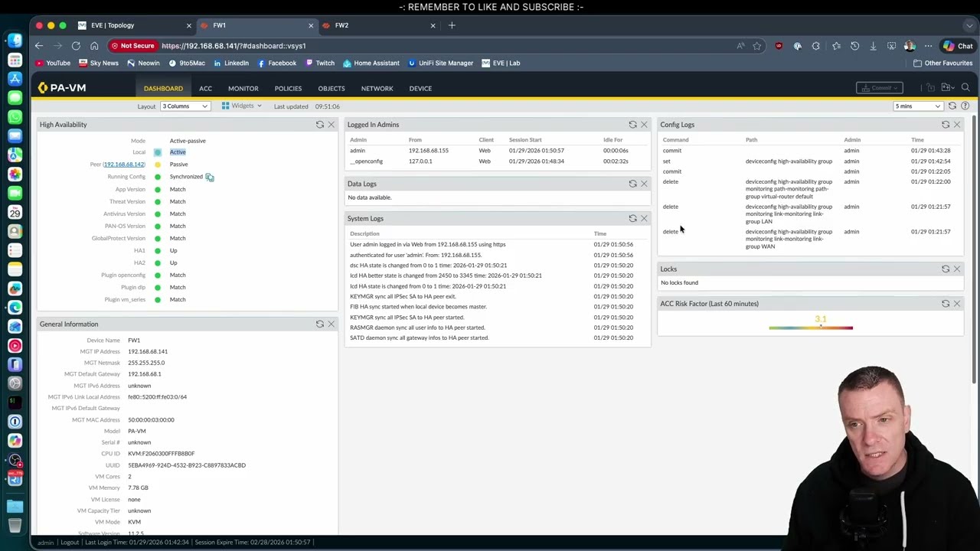Screen dimensions: 980x551
Task: Refresh the ACC Risk Factor widget
Action: click(946, 303)
